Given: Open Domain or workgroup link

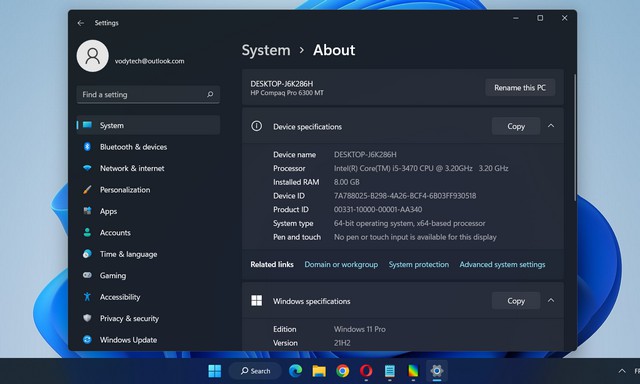Looking at the screenshot, I should pos(341,264).
